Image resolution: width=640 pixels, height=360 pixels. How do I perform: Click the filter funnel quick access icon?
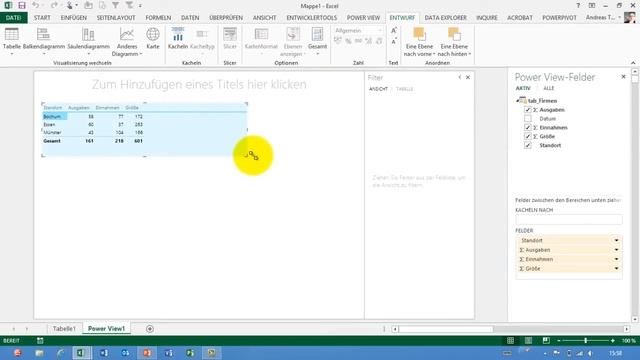coord(116,6)
